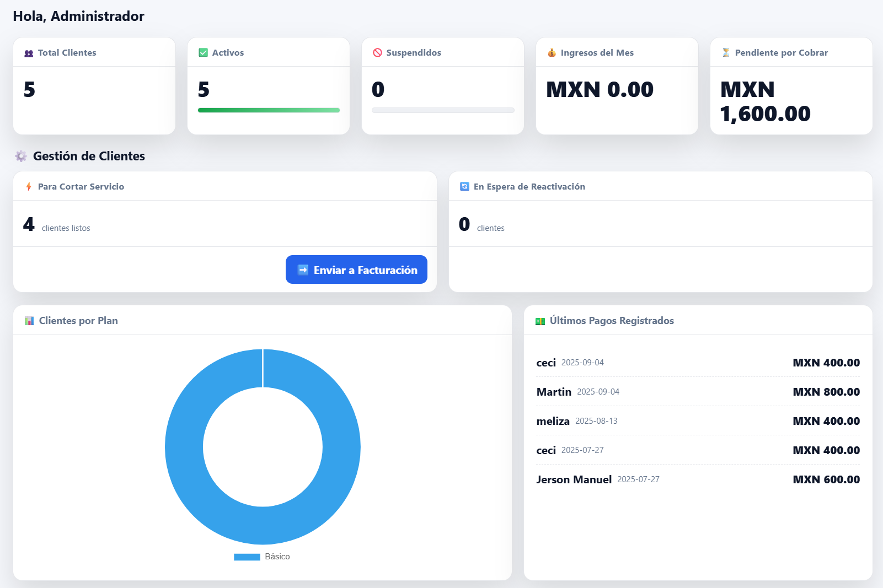Toggle the Básico legend color swatch
Image resolution: width=883 pixels, height=588 pixels.
247,557
